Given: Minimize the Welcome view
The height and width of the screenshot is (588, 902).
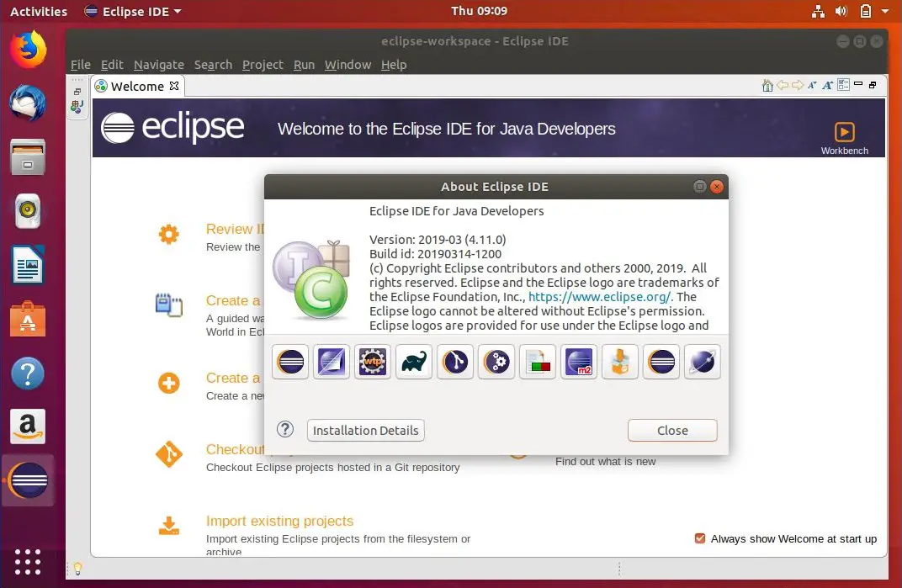Looking at the screenshot, I should [x=858, y=84].
